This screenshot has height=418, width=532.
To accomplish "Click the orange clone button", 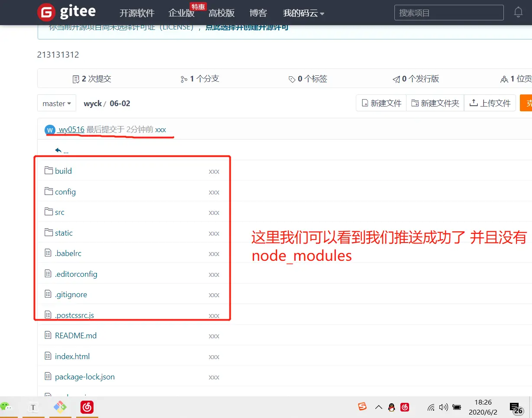I will (x=526, y=103).
